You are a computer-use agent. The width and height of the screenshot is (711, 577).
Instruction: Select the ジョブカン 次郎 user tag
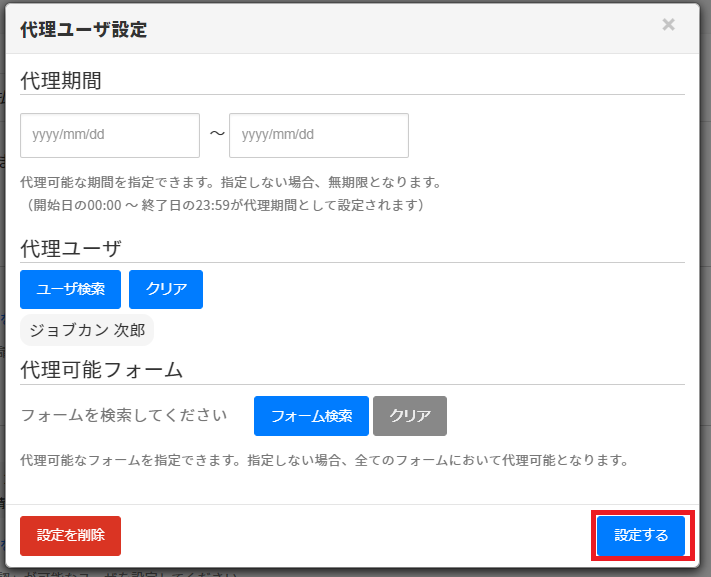pos(87,330)
